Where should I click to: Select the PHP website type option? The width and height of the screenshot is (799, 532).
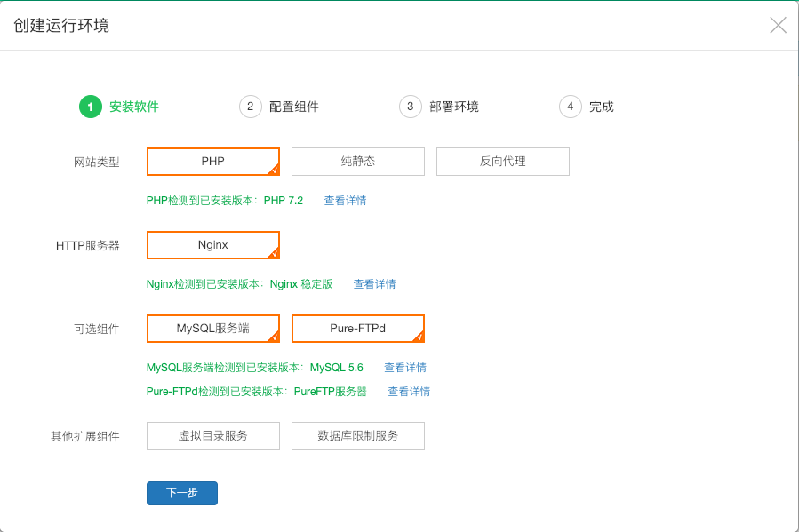213,162
